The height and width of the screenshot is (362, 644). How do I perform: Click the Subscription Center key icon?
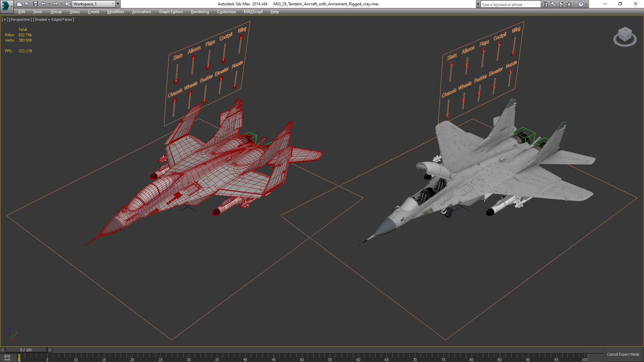tap(553, 4)
